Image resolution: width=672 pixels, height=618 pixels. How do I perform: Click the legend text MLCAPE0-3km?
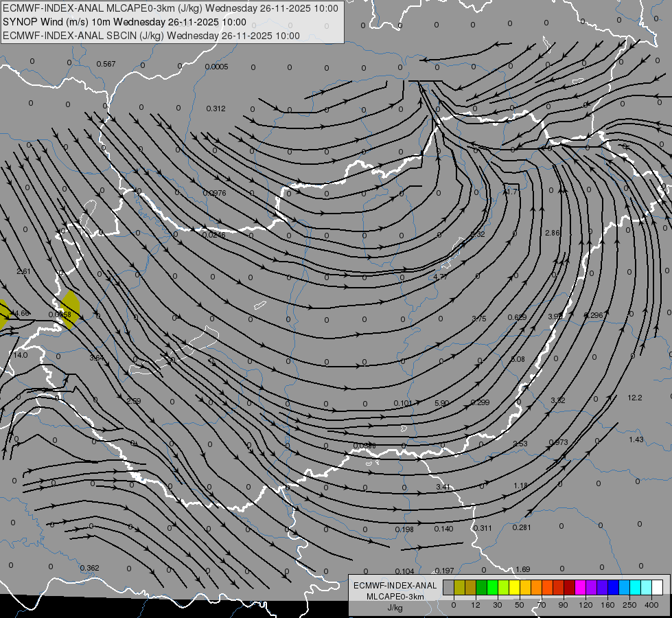coord(395,597)
